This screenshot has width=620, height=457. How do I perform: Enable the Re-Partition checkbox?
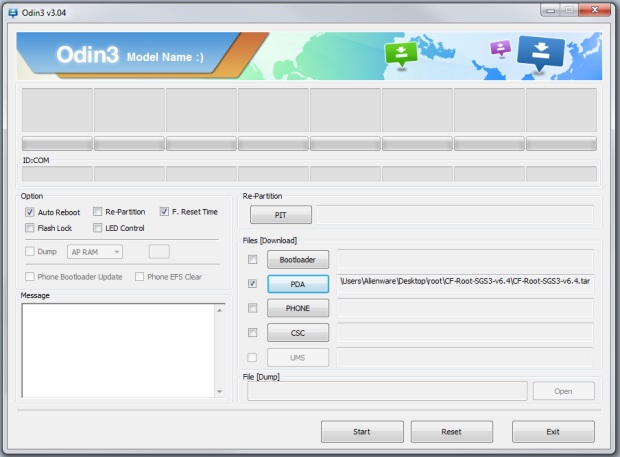coord(97,212)
